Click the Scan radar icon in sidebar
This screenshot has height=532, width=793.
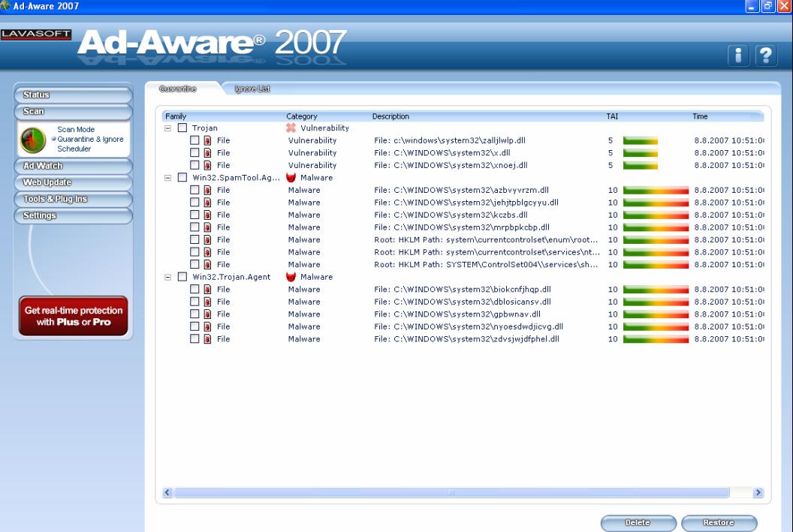pos(33,140)
